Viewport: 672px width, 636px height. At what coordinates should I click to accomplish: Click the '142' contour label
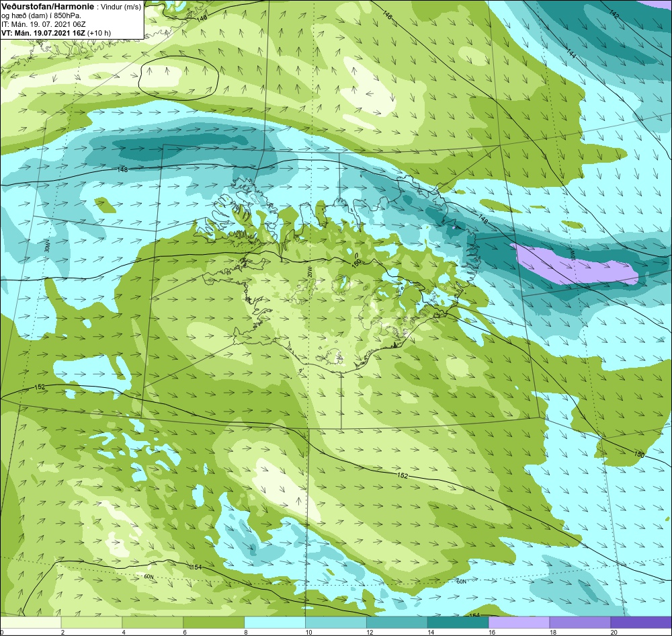pyautogui.click(x=614, y=15)
